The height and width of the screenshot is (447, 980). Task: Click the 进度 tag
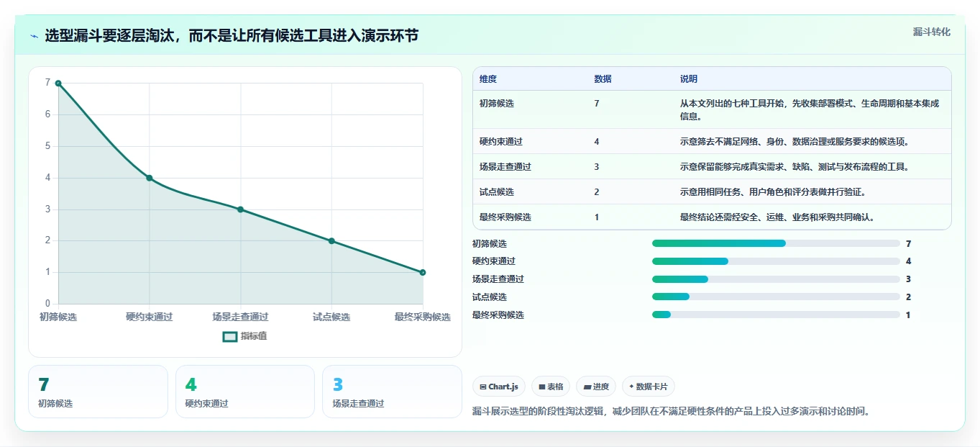pyautogui.click(x=596, y=387)
